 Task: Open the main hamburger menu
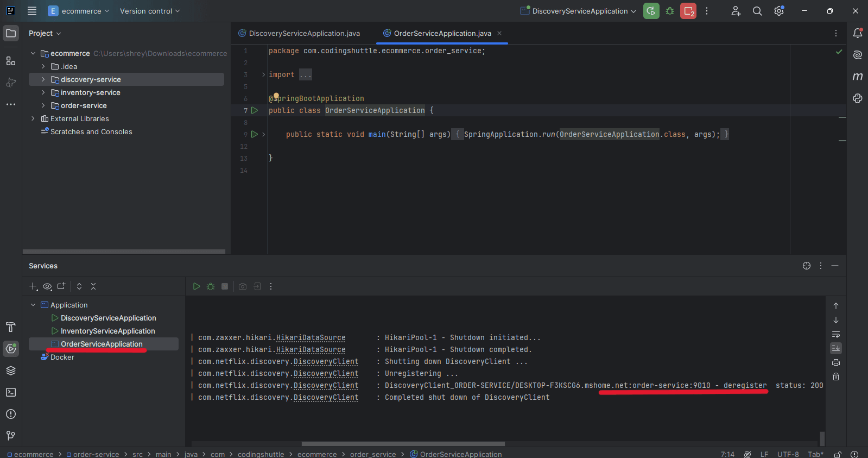pos(32,11)
